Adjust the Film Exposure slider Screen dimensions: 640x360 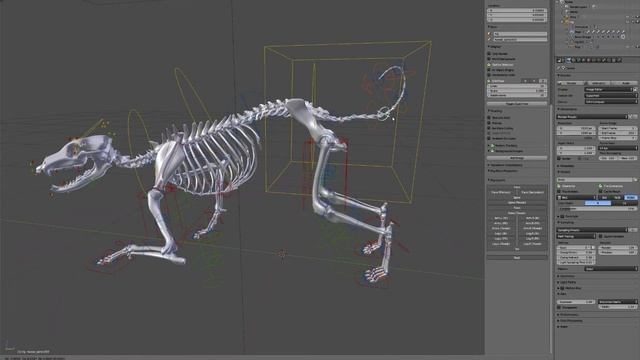click(x=576, y=302)
